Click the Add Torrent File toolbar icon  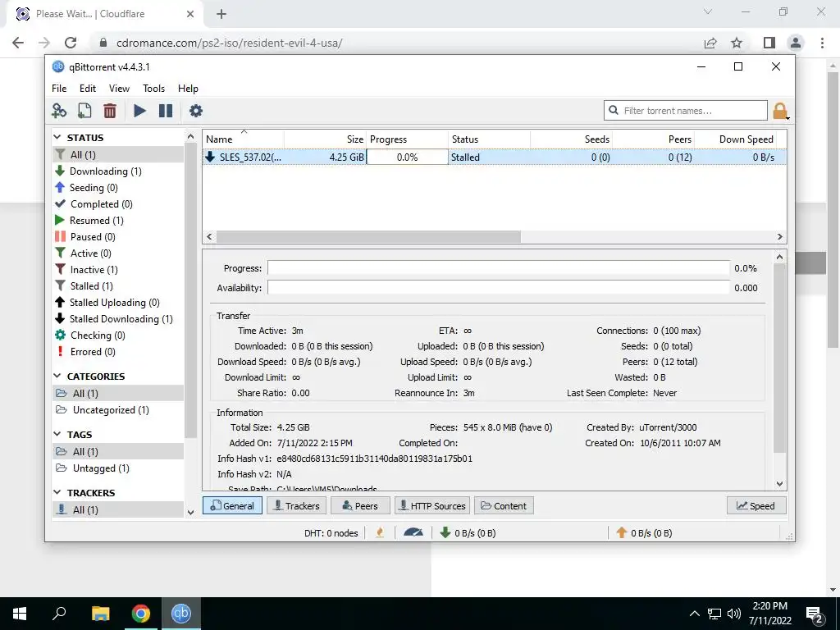[84, 111]
